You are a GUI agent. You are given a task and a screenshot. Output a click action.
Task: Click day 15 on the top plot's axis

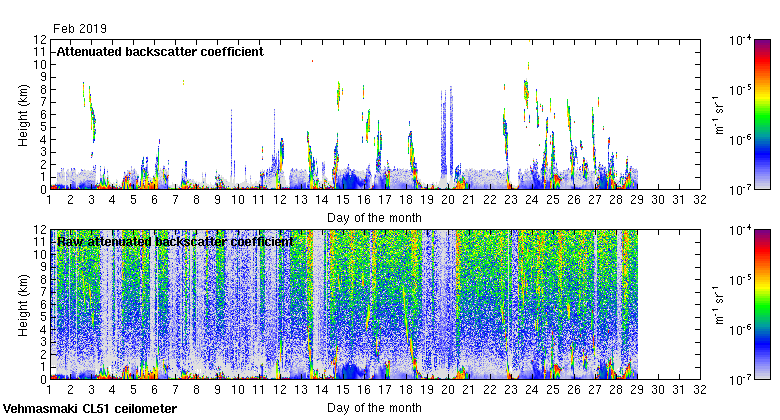click(x=343, y=200)
